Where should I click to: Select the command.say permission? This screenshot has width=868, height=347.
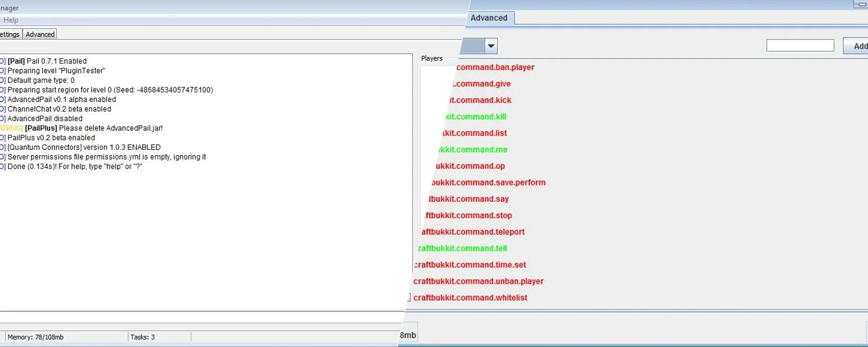[x=469, y=199]
